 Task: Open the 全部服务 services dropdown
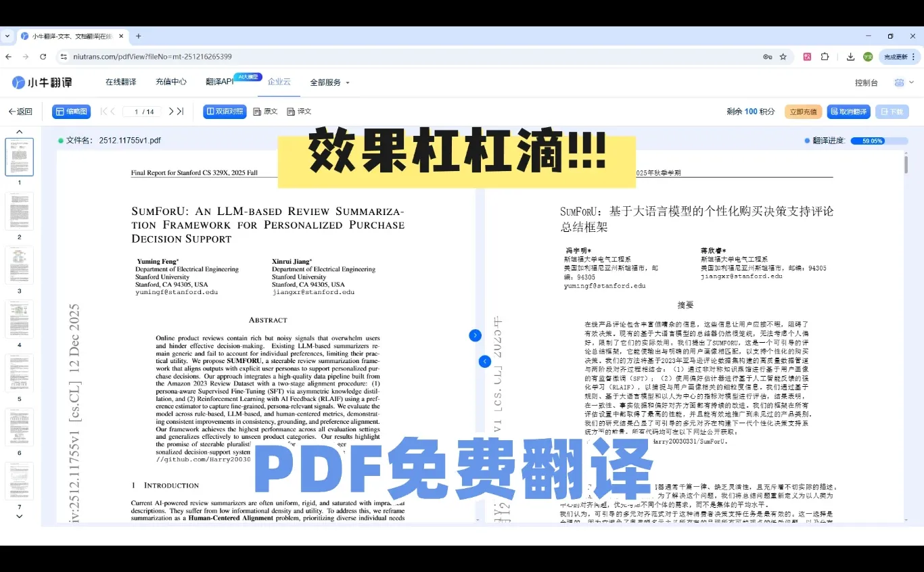(x=325, y=82)
